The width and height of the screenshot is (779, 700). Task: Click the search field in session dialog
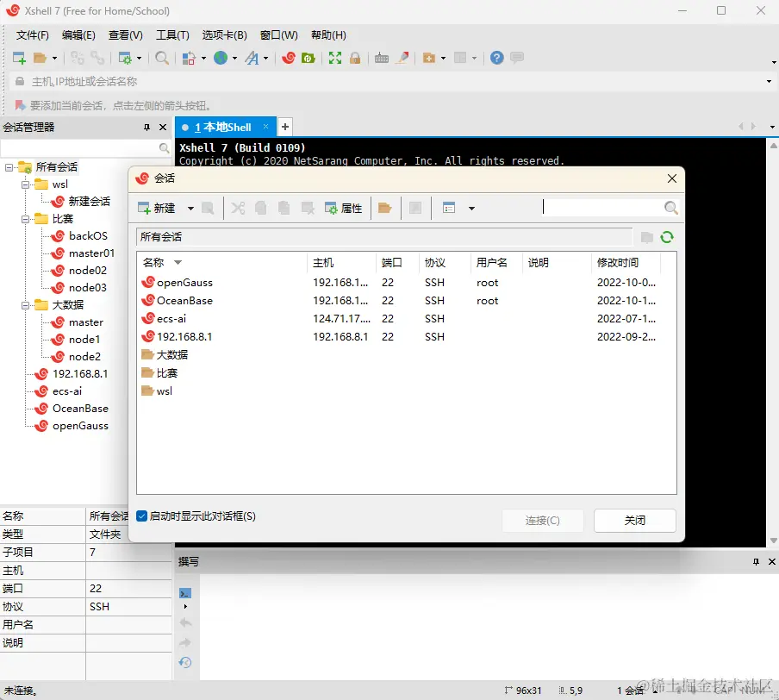point(602,207)
